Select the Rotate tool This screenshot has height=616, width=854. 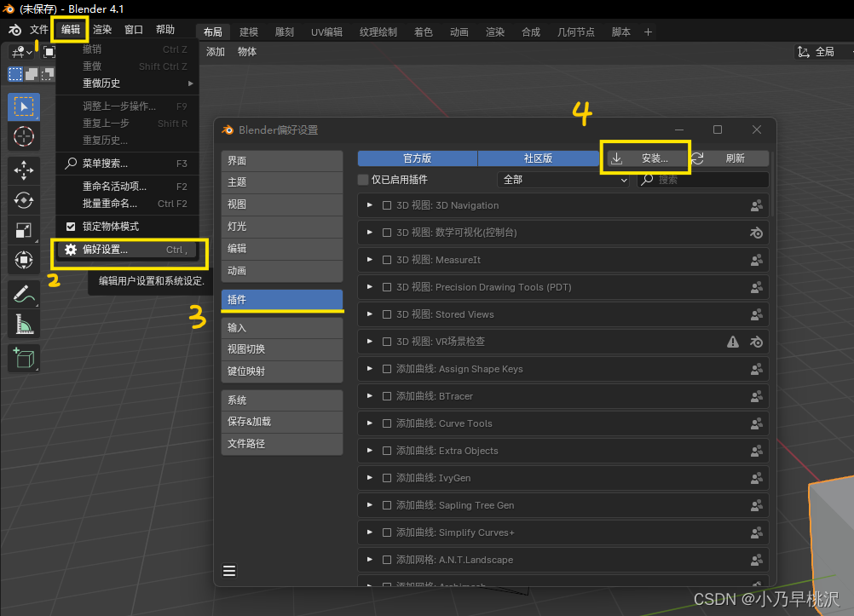[23, 200]
